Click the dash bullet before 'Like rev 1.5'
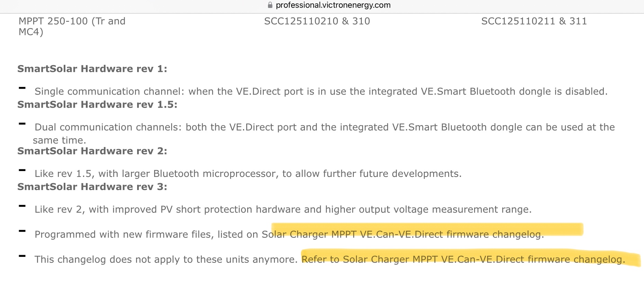Viewport: 644px width, 287px height. (22, 170)
